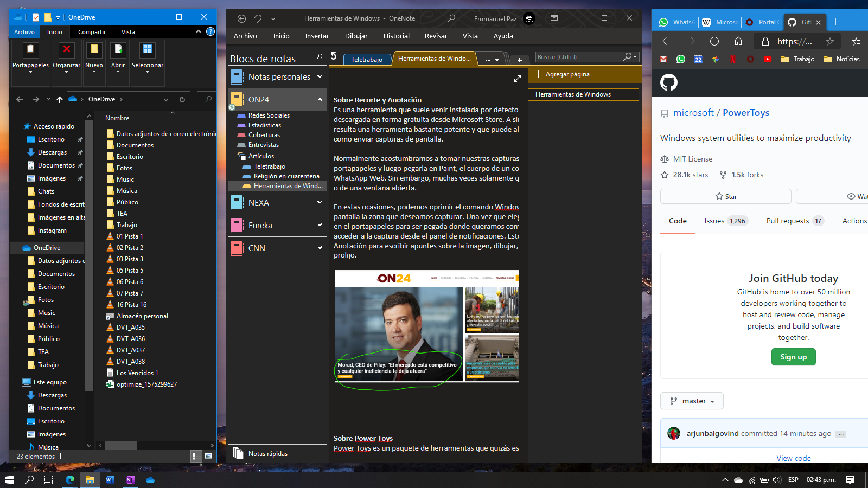Expand Notas personales notebook
Screen dimensions: 868x488
coord(320,76)
